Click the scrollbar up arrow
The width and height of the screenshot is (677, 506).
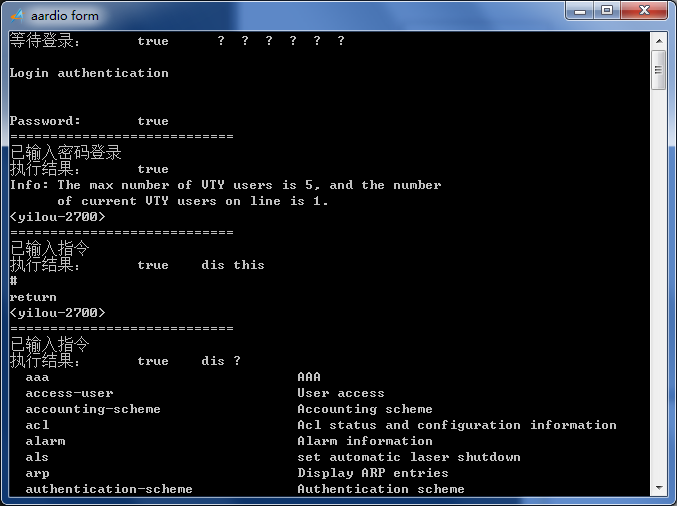pos(659,41)
